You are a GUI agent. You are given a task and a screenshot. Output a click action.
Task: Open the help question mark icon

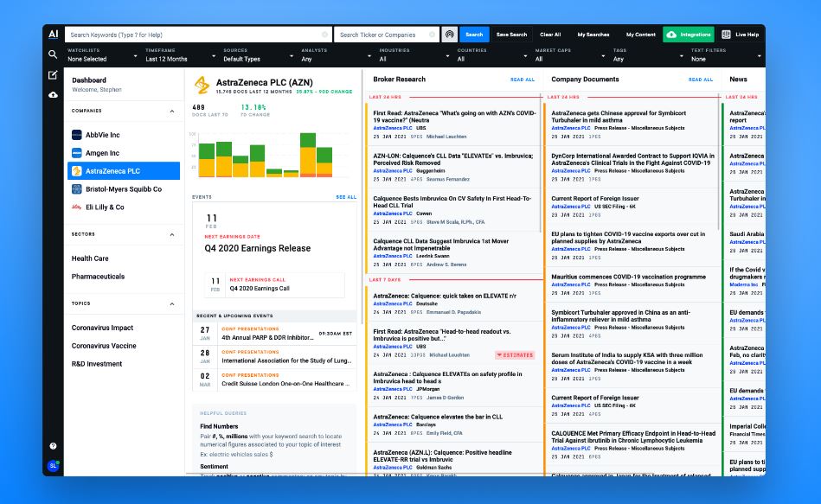tap(53, 446)
